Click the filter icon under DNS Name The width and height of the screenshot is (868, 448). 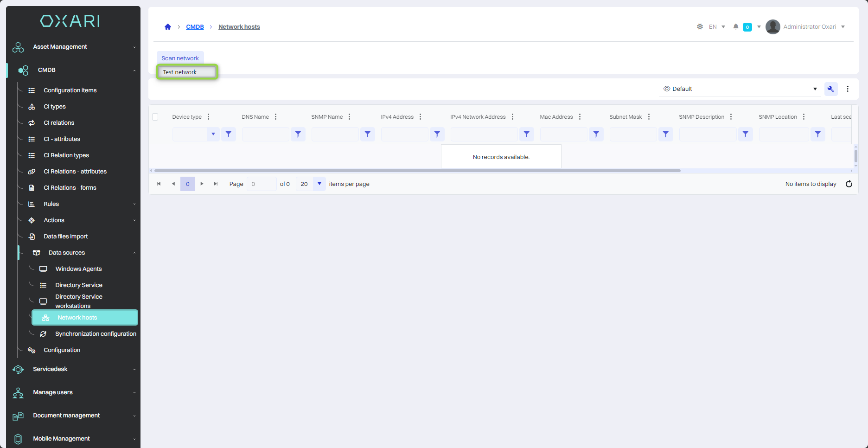298,134
